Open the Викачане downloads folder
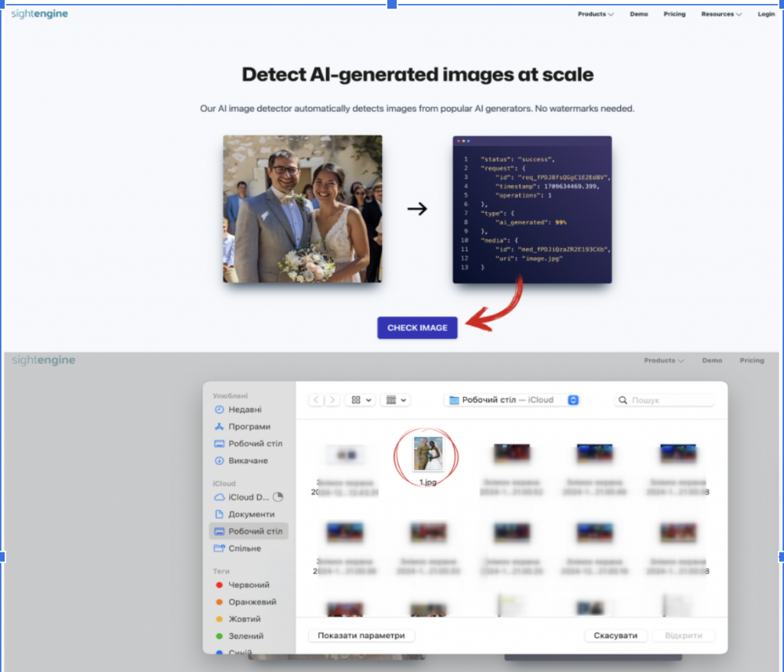Image resolution: width=784 pixels, height=672 pixels. (249, 461)
